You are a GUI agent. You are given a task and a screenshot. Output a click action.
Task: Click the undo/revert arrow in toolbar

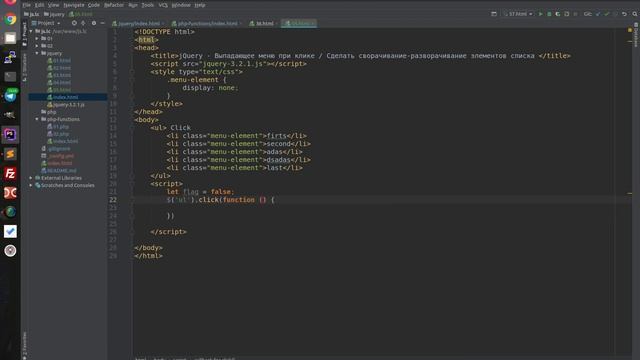tap(624, 14)
